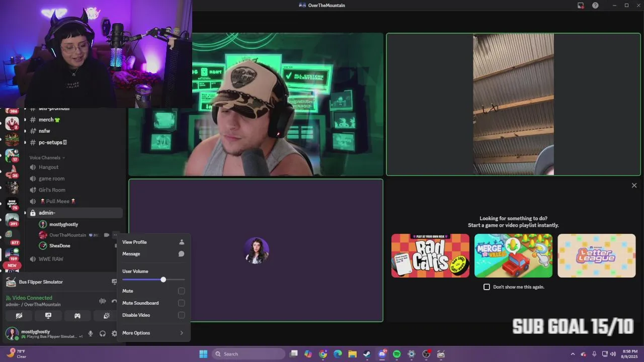Open the Help question mark icon
The image size is (644, 362).
coord(595,6)
